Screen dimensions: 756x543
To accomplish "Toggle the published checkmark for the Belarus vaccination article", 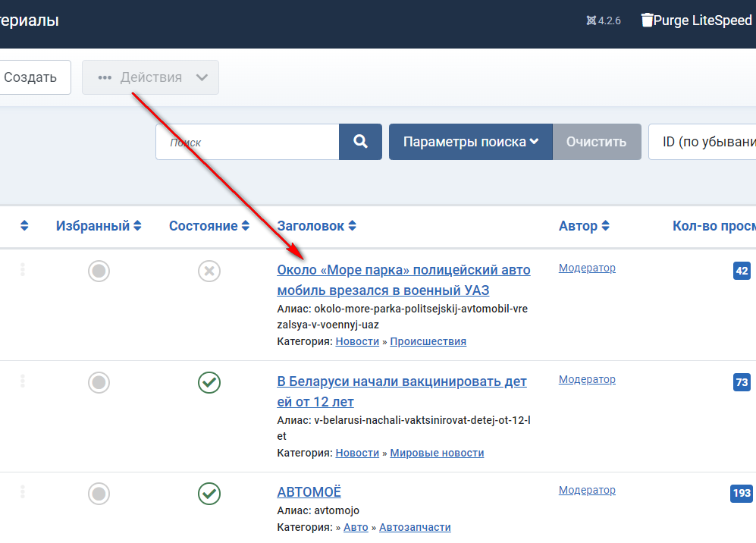I will tap(209, 382).
